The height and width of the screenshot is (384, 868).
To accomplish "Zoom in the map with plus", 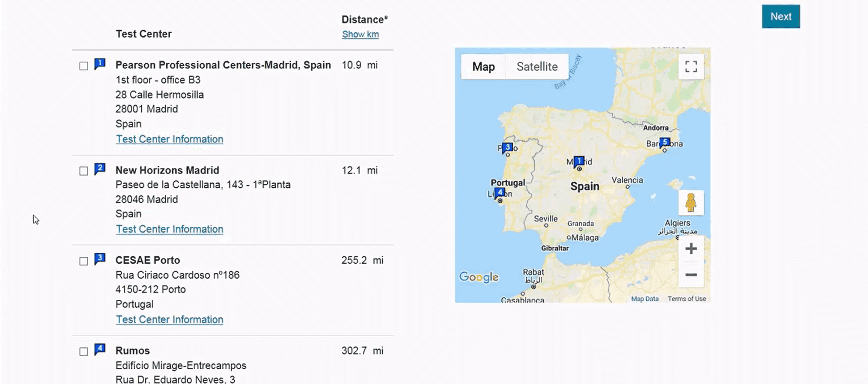I will pos(691,248).
